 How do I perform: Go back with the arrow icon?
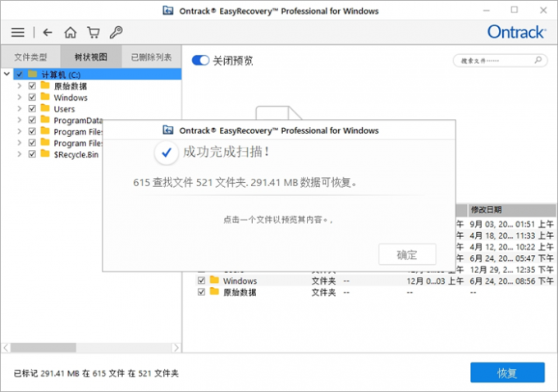click(48, 32)
